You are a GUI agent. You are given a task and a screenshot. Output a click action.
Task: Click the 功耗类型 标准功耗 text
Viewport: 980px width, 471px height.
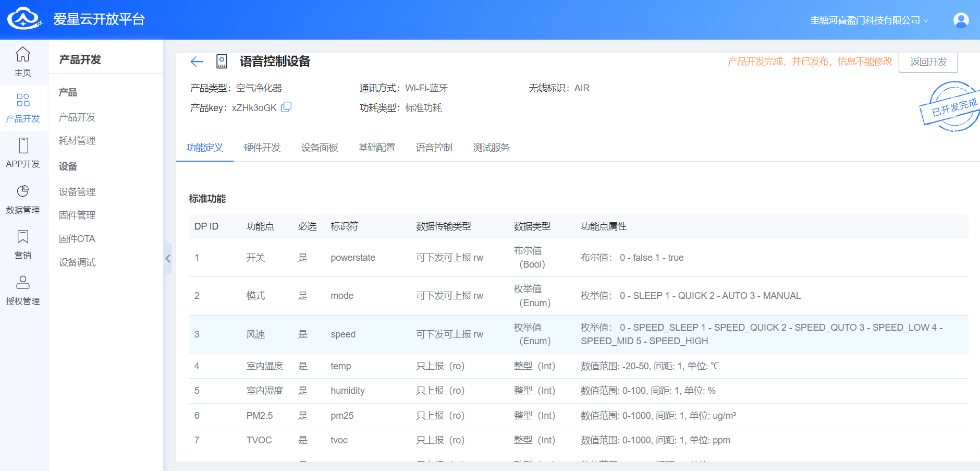pyautogui.click(x=400, y=108)
